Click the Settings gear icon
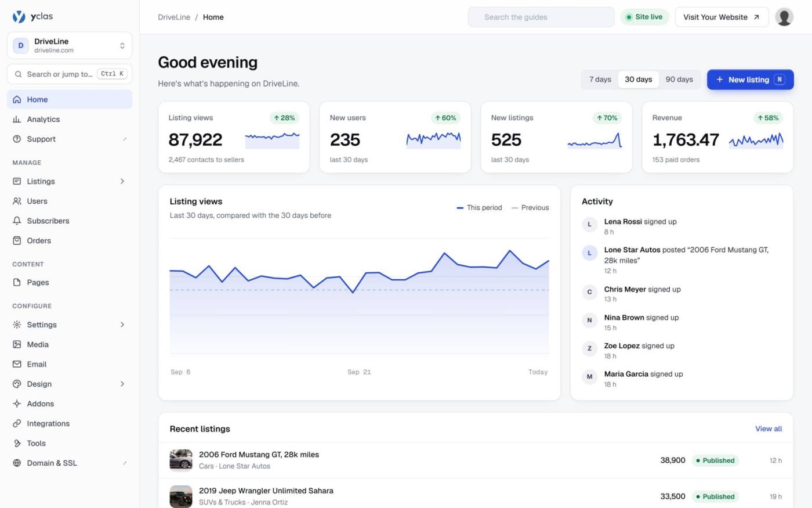812x508 pixels. 17,325
